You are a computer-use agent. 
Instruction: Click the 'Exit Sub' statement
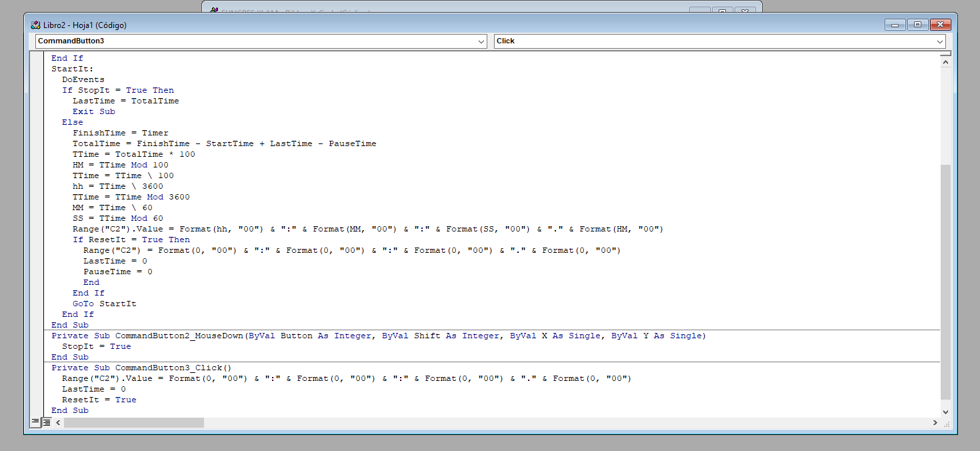93,111
